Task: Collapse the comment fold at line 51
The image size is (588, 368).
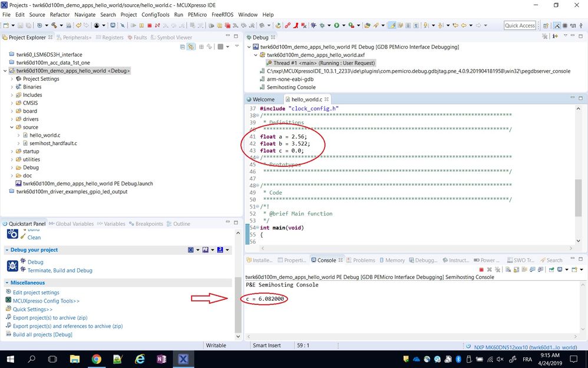Action: [x=257, y=206]
